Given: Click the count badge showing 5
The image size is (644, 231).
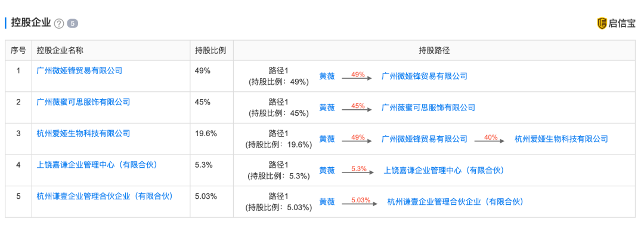Looking at the screenshot, I should click(x=72, y=24).
